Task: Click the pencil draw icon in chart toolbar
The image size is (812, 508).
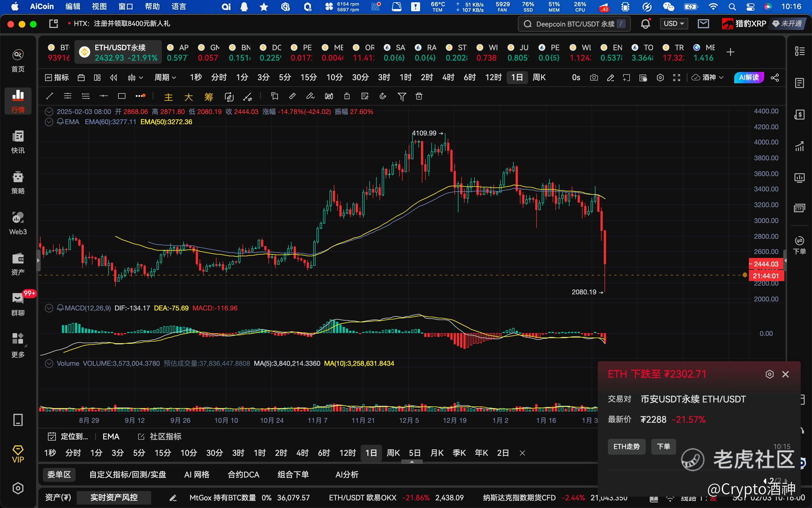Action: 610,78
